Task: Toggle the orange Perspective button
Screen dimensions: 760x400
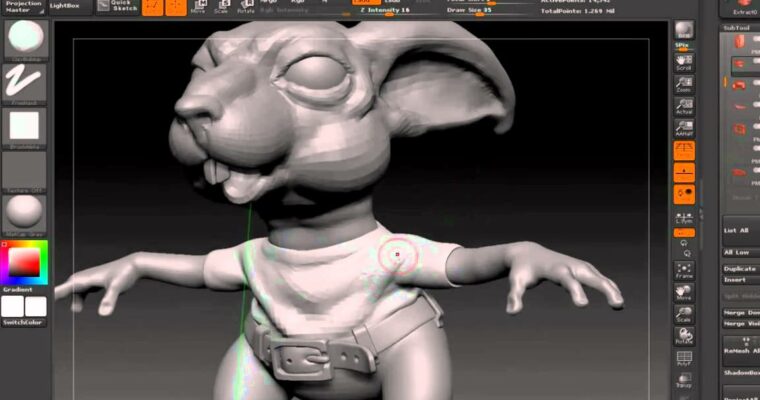Action: [x=684, y=151]
